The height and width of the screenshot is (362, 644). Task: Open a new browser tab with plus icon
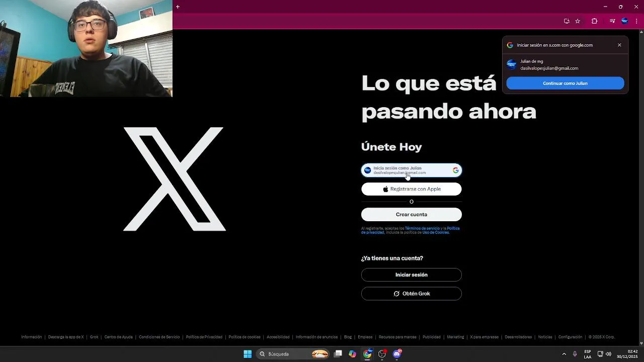(178, 7)
